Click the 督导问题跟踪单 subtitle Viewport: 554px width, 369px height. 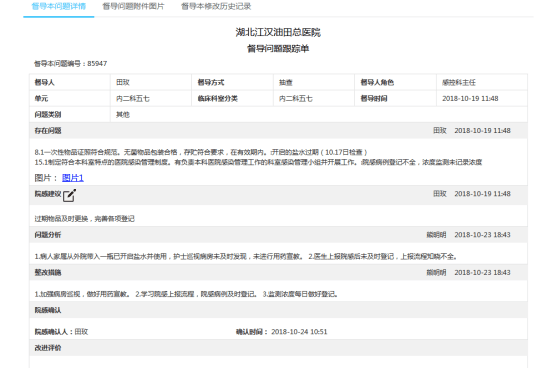[278, 49]
